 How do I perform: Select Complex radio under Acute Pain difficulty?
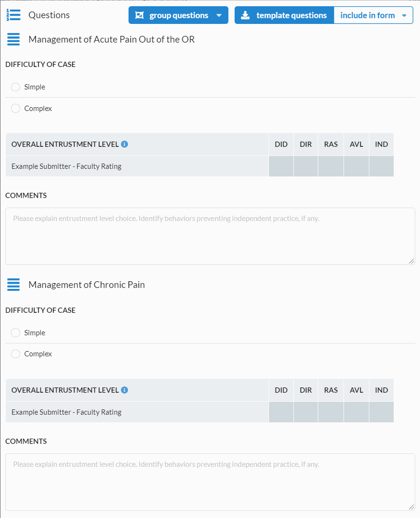pyautogui.click(x=15, y=109)
